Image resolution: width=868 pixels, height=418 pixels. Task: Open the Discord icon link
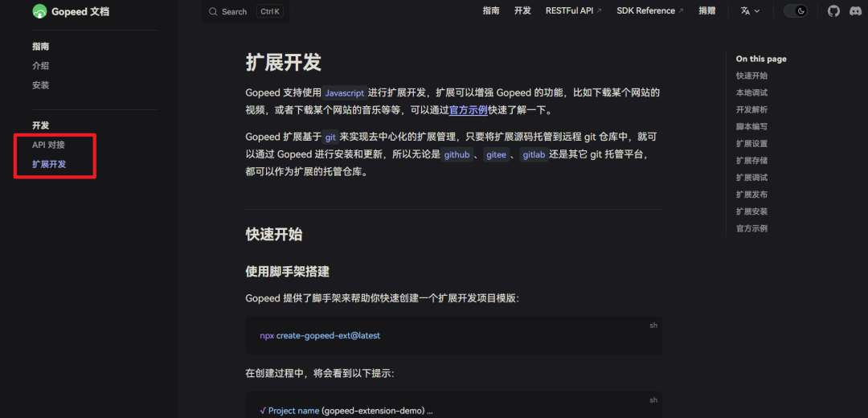(x=855, y=11)
